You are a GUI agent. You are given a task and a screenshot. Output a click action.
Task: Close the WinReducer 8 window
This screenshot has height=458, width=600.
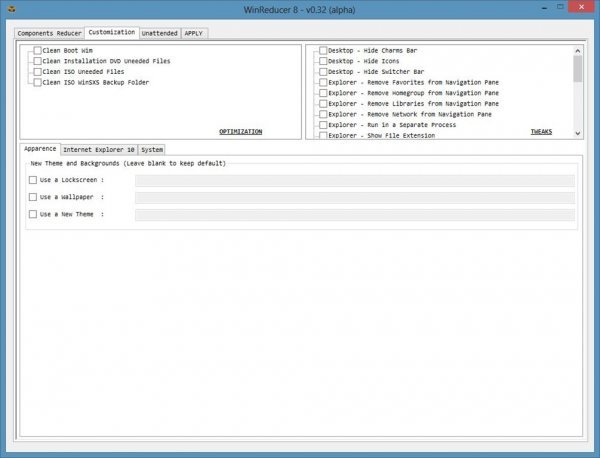(x=581, y=7)
